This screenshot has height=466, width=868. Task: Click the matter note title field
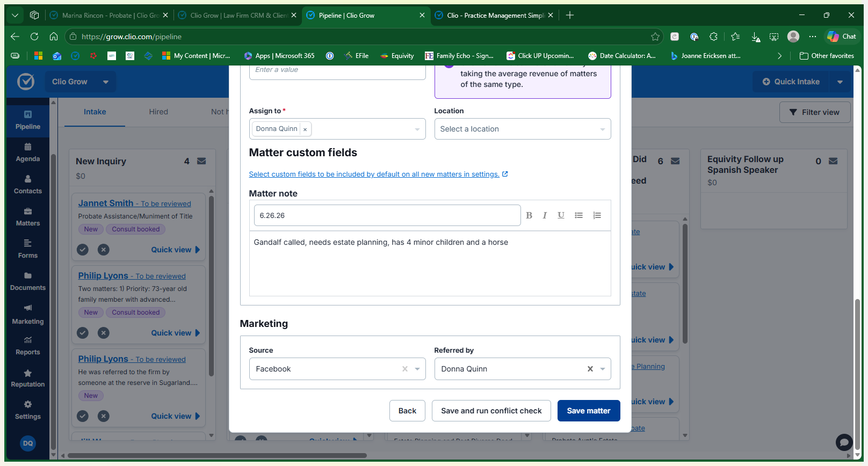[387, 215]
